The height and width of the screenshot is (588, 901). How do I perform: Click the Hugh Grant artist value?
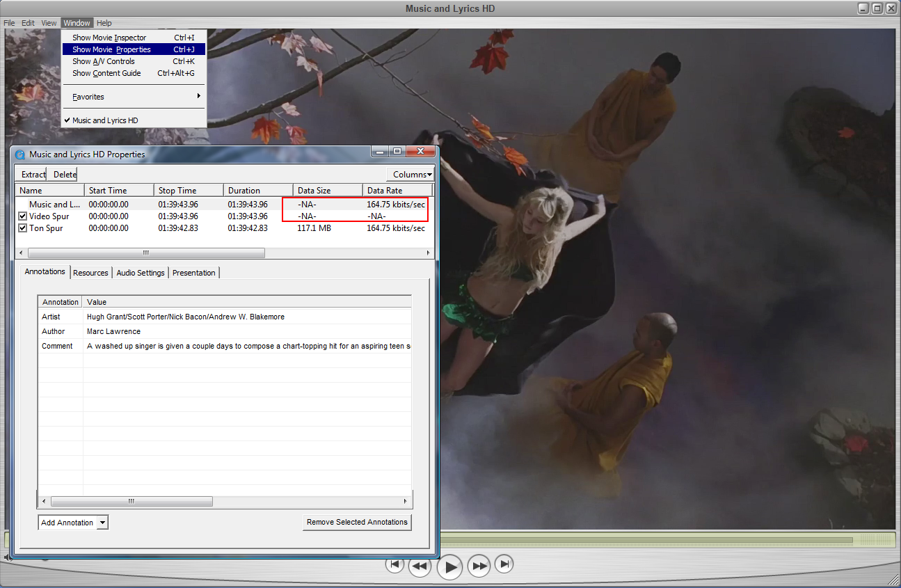pyautogui.click(x=186, y=317)
